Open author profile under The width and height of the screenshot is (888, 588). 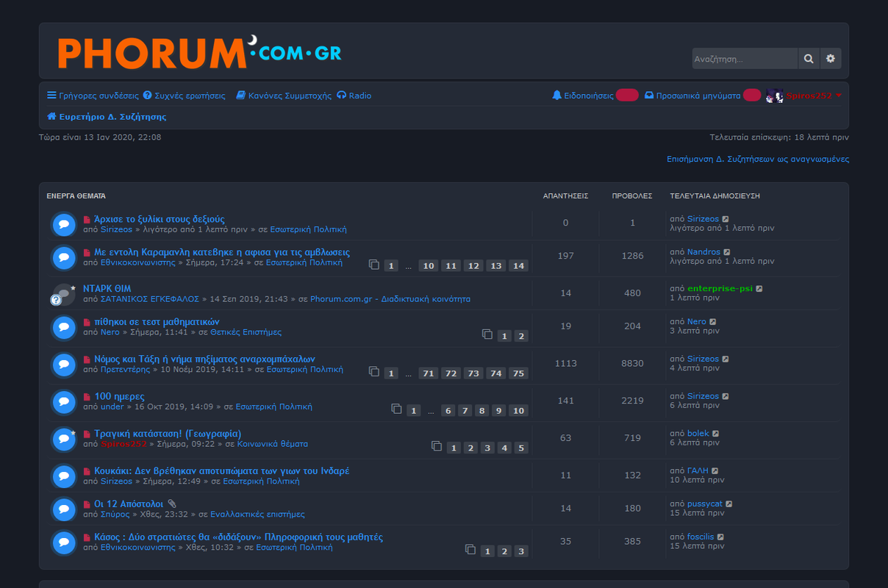coord(112,406)
